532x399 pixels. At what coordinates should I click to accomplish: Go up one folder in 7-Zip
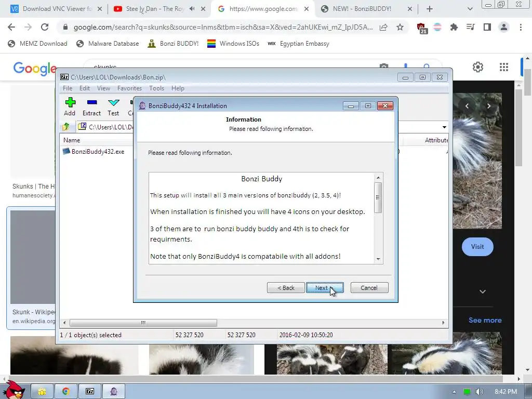[x=66, y=127]
